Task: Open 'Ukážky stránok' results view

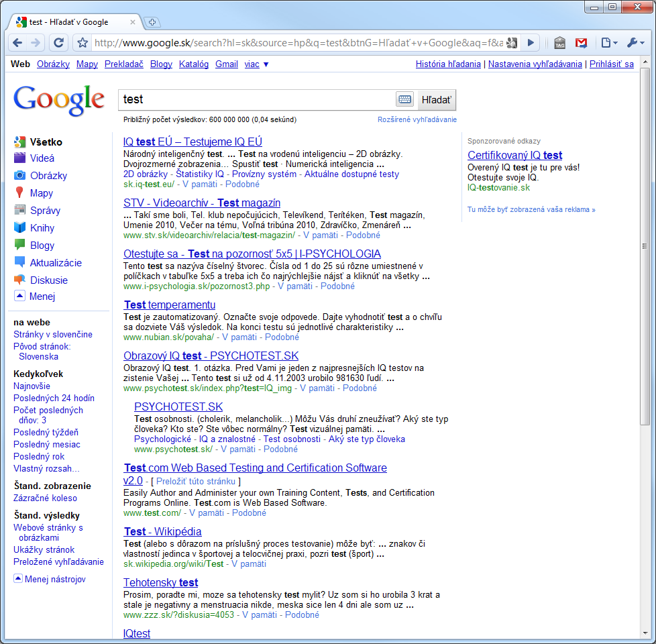Action: [x=44, y=549]
